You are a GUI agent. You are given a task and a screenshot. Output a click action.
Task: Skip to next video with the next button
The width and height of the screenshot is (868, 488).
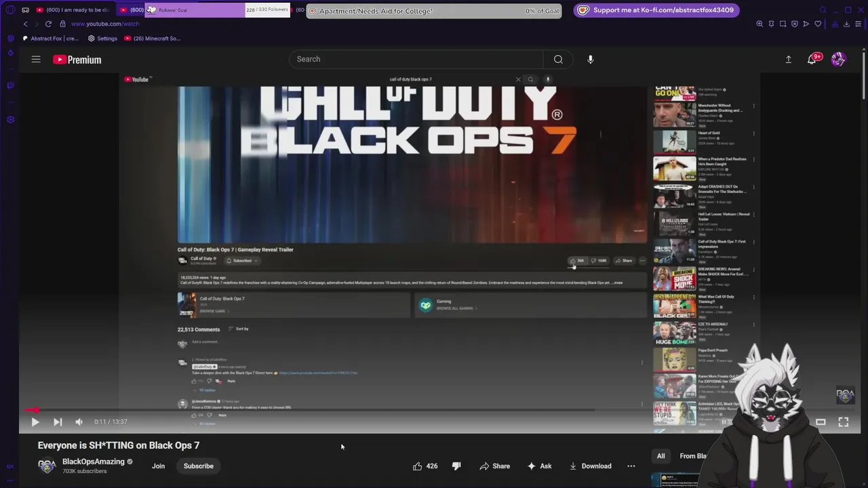(58, 422)
